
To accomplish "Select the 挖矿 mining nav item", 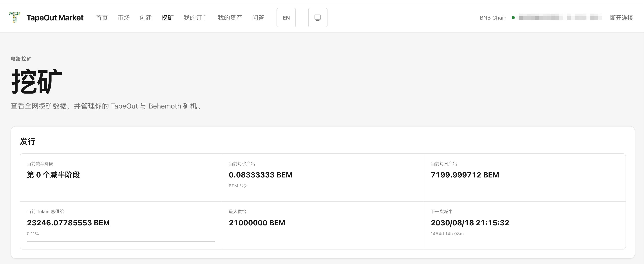I will pos(168,18).
